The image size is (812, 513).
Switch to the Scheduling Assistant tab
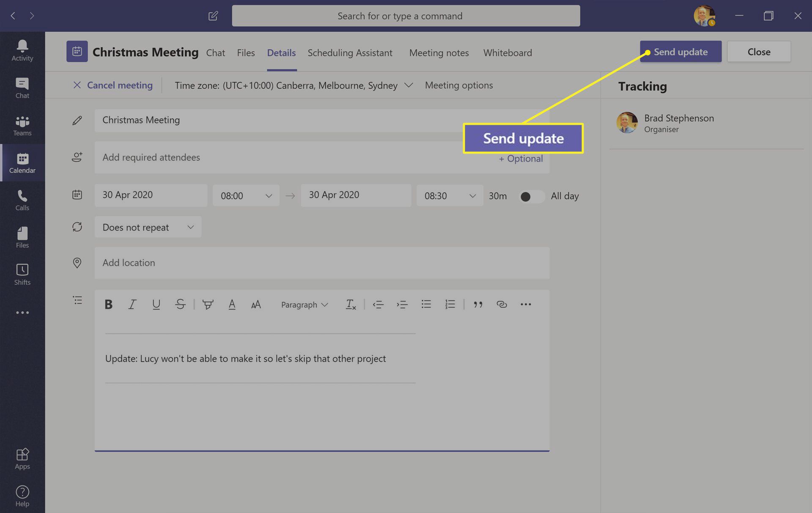click(350, 52)
